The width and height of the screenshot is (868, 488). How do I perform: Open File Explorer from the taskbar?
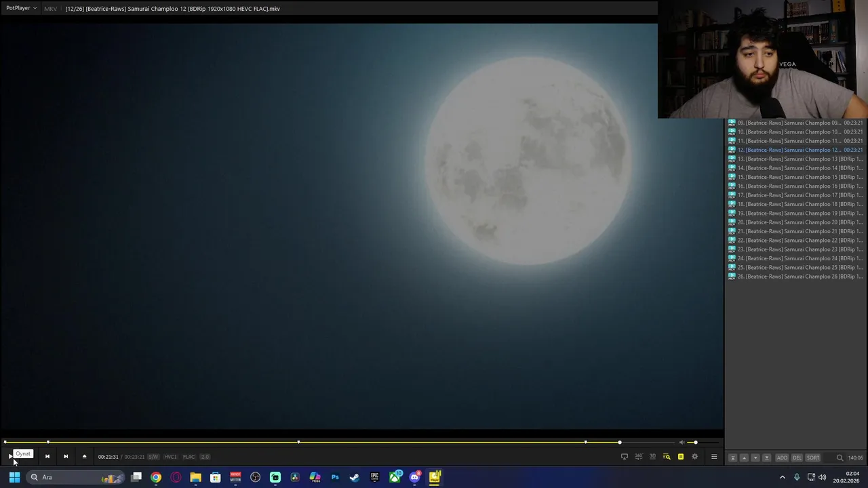pyautogui.click(x=195, y=477)
